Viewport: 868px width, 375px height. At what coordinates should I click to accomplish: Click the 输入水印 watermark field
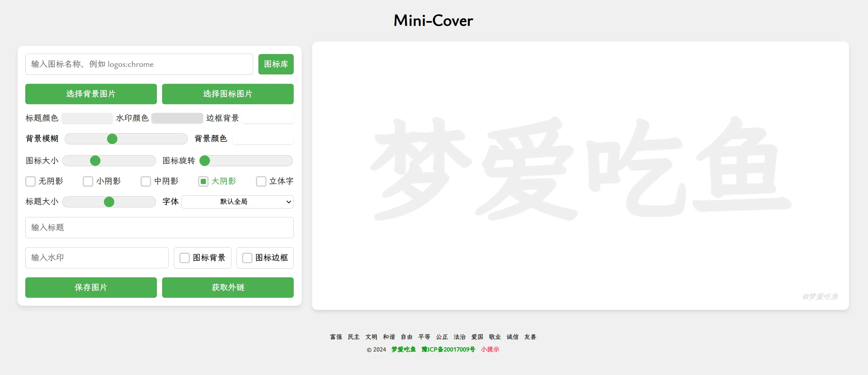pos(97,258)
